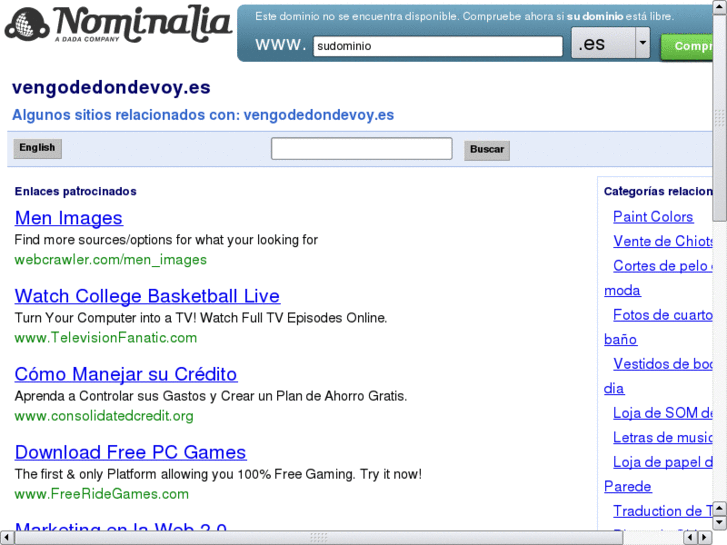Click Find more sources/options description text

click(x=166, y=240)
